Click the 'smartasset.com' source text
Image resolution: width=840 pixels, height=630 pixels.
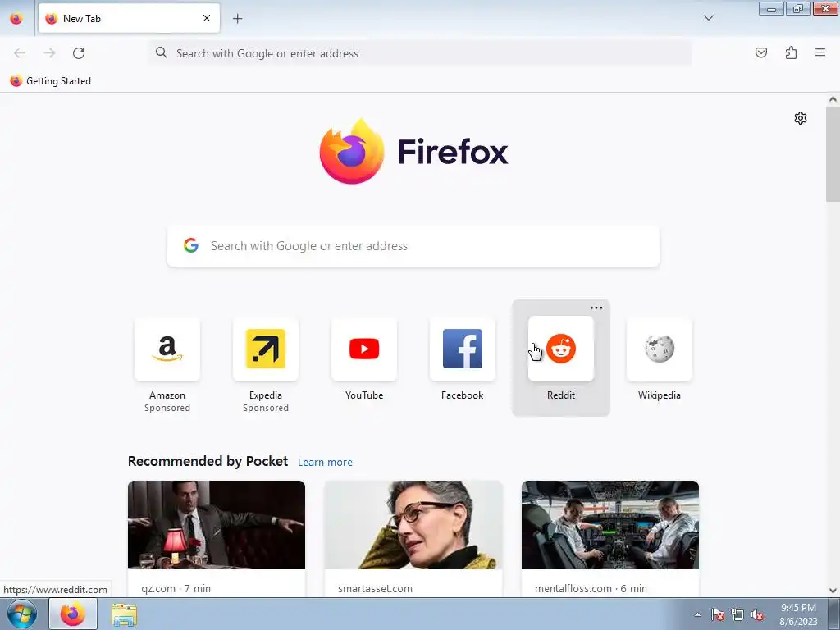(x=375, y=589)
